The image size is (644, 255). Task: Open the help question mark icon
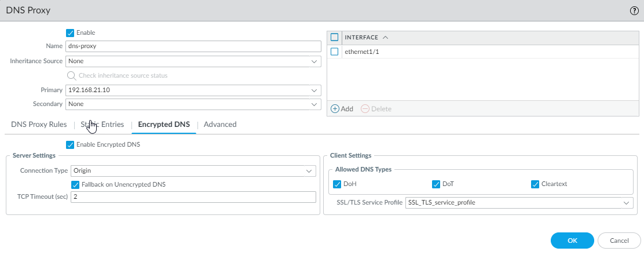(x=634, y=10)
